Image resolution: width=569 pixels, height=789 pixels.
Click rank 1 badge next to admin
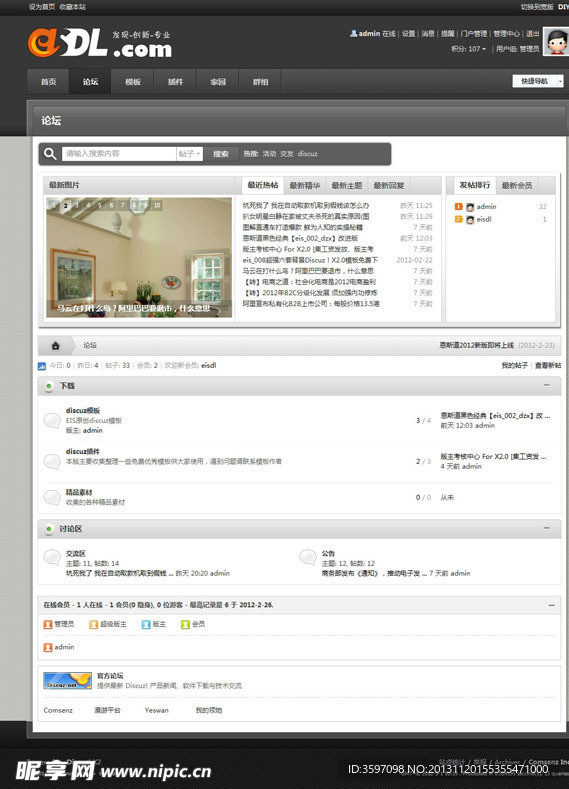click(458, 206)
